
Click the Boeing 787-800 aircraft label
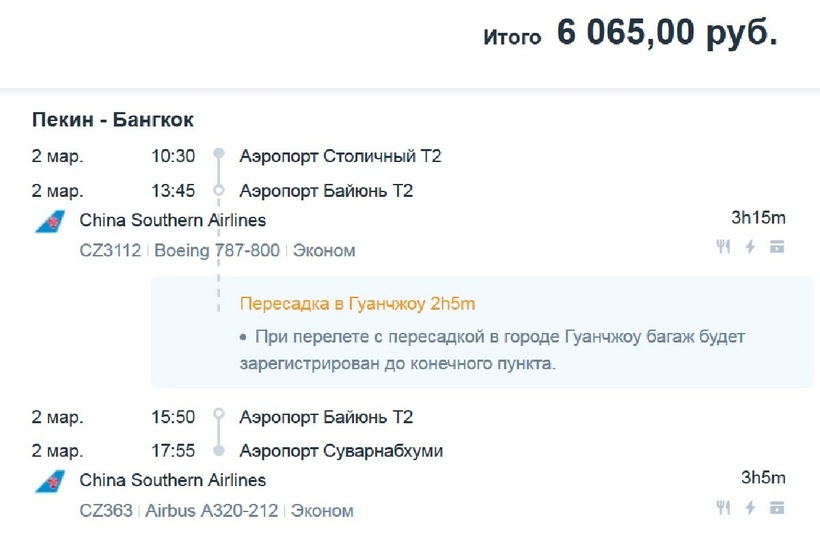click(x=217, y=250)
